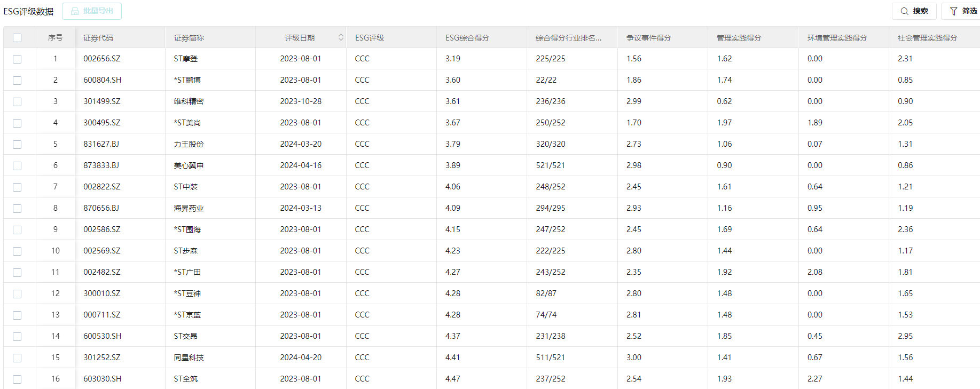Click the 证券代码 column header
The height and width of the screenshot is (389, 980).
(98, 38)
